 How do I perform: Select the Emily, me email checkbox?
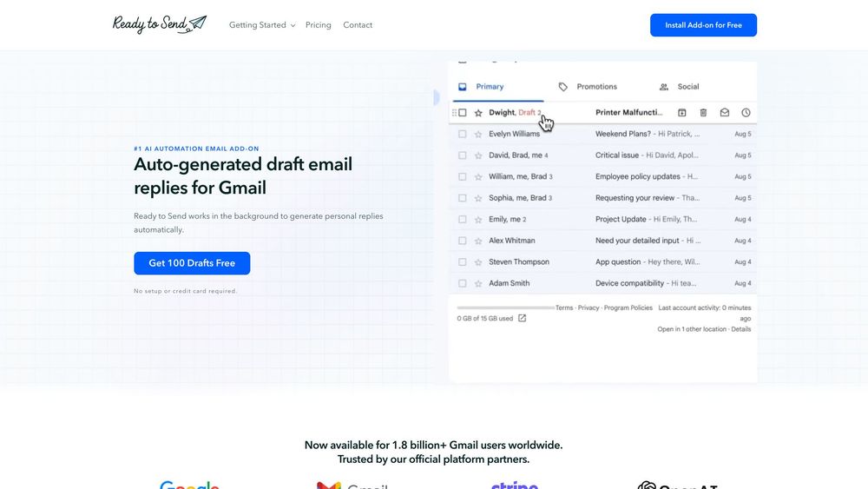tap(463, 219)
